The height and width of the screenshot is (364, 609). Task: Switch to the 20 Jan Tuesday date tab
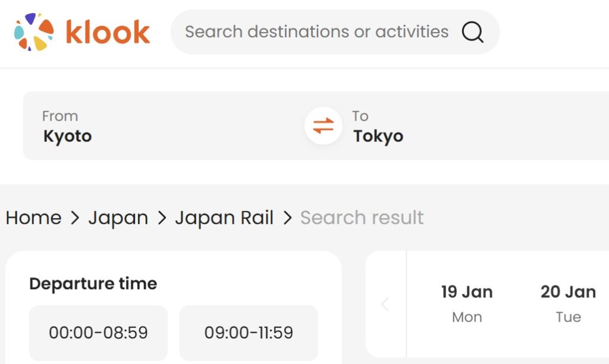[569, 302]
